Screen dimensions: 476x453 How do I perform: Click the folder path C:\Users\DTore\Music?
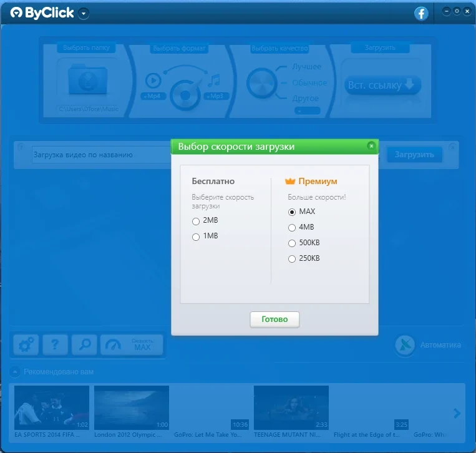tap(89, 109)
